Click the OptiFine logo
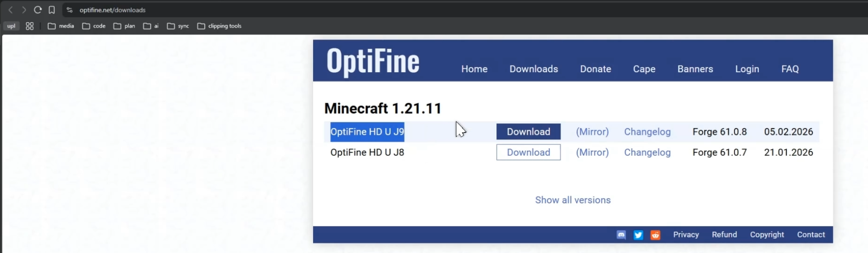Viewport: 868px width, 253px height. point(373,62)
